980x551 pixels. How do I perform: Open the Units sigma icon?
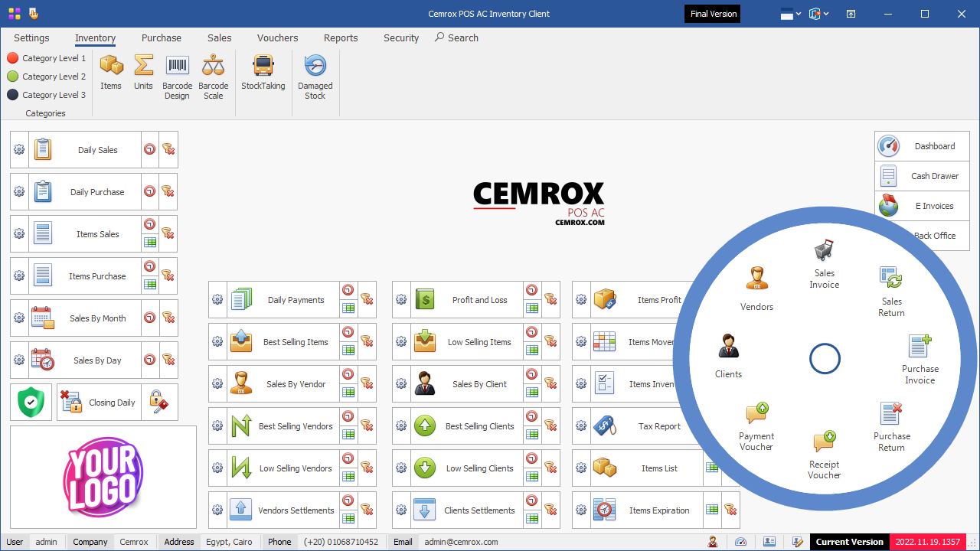pos(143,73)
